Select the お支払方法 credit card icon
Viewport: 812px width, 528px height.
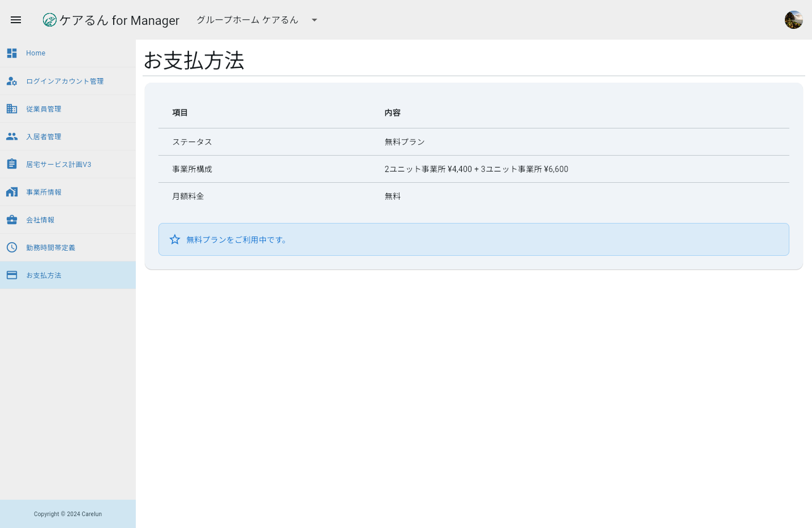[x=12, y=274]
